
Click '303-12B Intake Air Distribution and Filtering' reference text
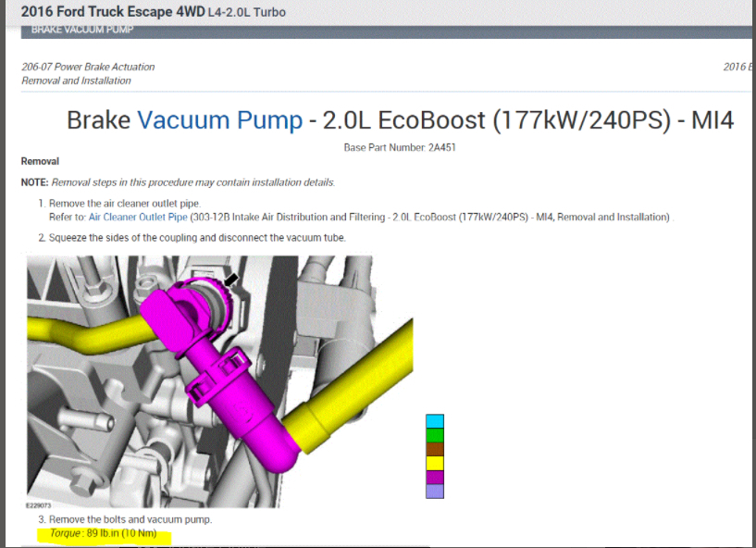289,218
